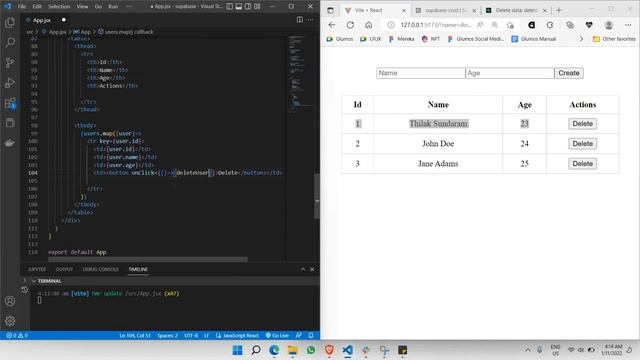Expand the overflow ellipsis in VS Code menu bar
The width and height of the screenshot is (640, 360).
click(x=129, y=7)
